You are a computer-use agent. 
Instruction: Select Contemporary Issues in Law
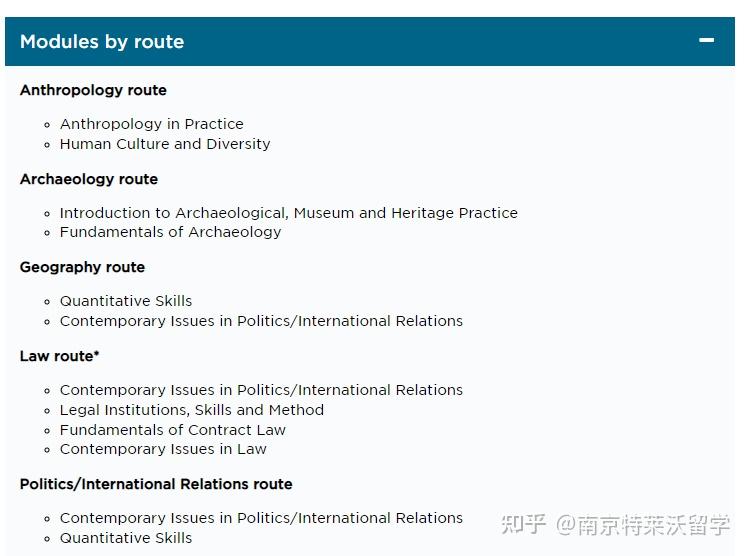pyautogui.click(x=163, y=449)
